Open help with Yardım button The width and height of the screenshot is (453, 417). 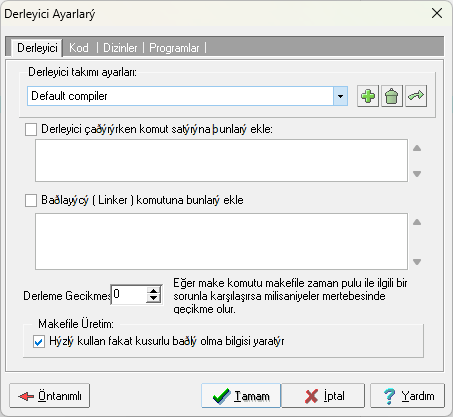point(407,396)
